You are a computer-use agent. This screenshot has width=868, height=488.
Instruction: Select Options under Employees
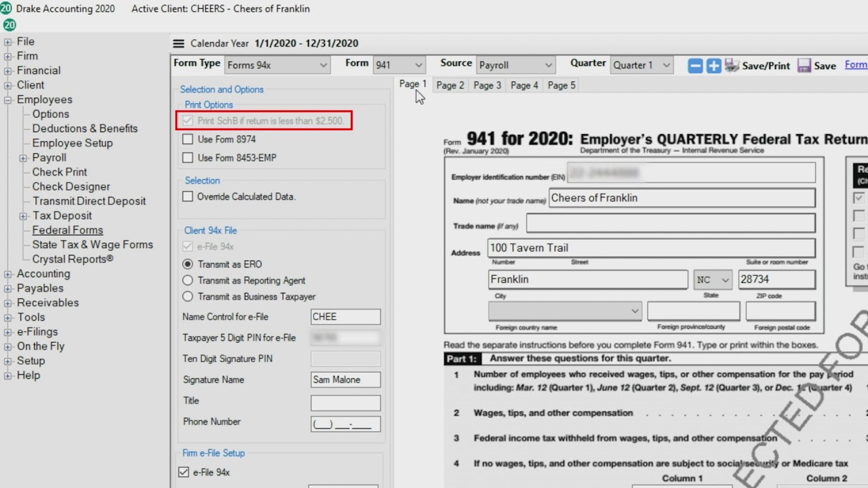coord(51,114)
